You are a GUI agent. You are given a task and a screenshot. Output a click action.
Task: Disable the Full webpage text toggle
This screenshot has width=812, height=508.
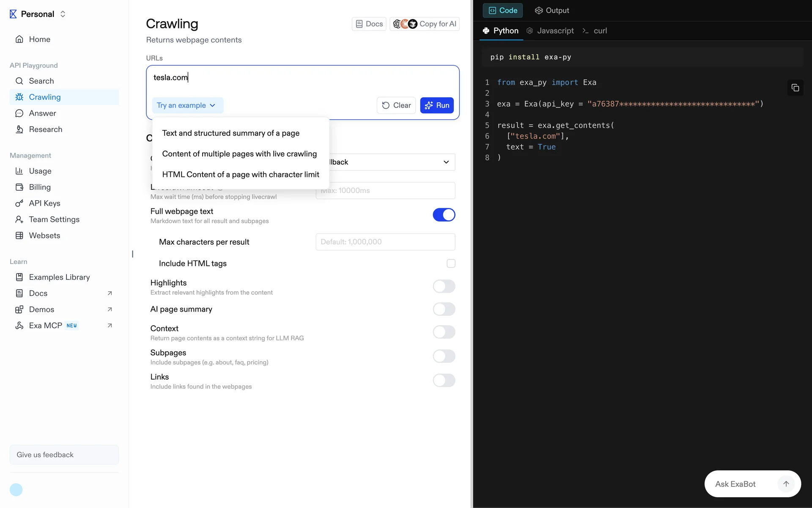[x=444, y=215]
